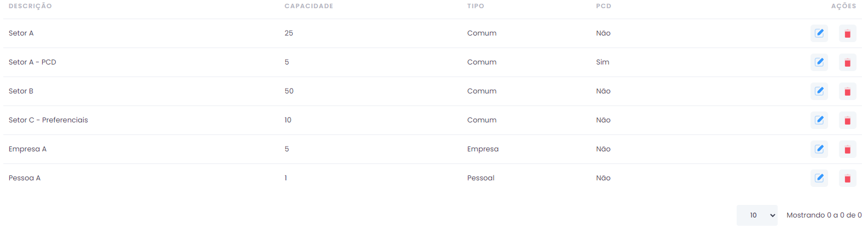
Task: Remove Setor B with trash icon
Action: coord(847,91)
